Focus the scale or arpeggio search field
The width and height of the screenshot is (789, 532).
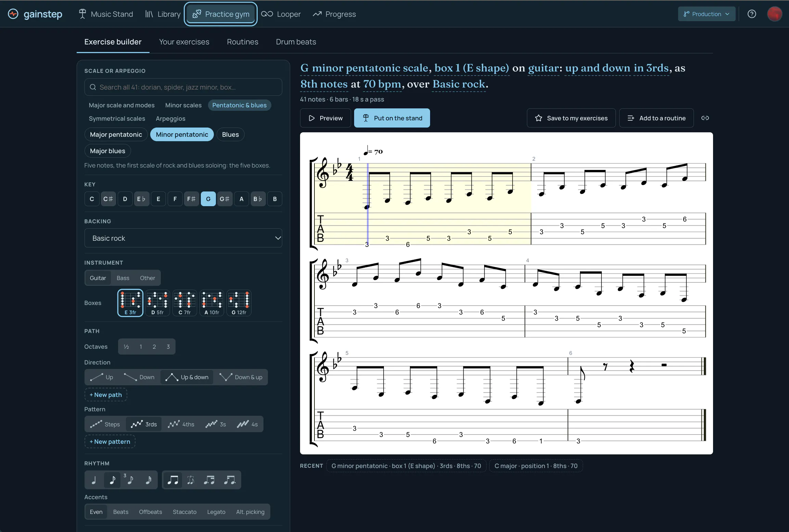pyautogui.click(x=183, y=87)
